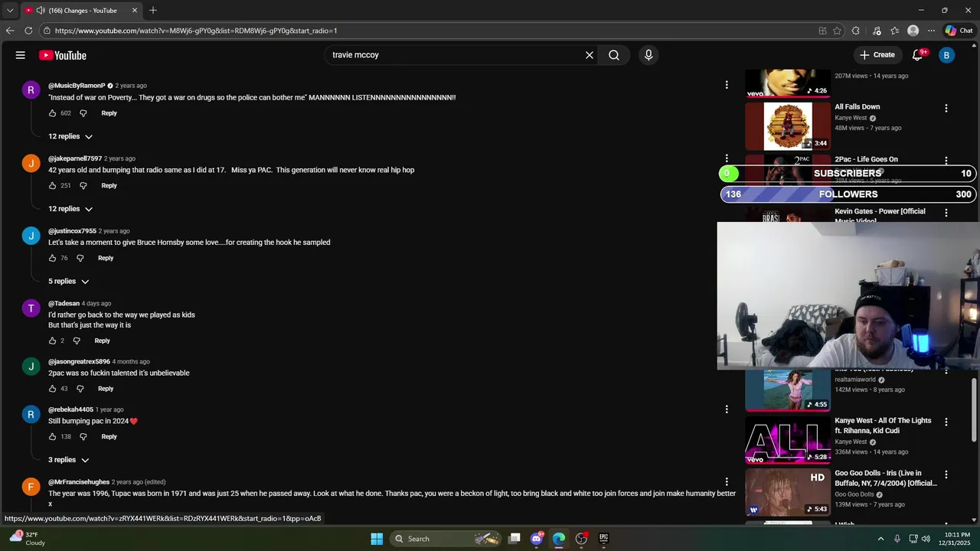The image size is (980, 551).
Task: Open the browser tab list dropdown
Action: coord(10,10)
